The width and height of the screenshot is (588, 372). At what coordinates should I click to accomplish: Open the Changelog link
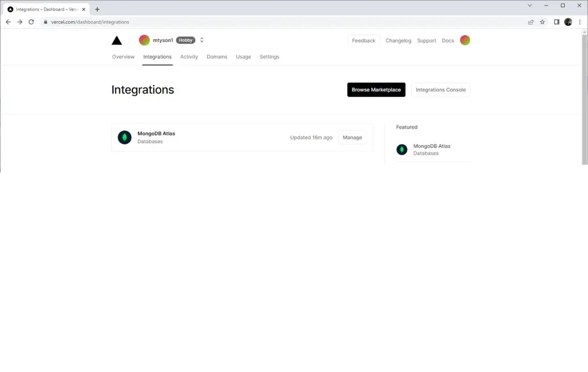coord(398,41)
